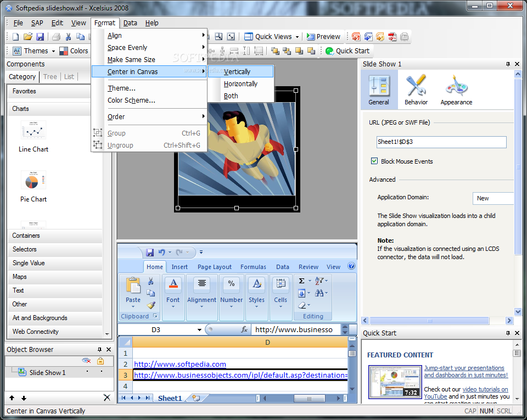Click the Excel Help question mark icon
Viewport: 527px width, 420px height.
point(351,266)
